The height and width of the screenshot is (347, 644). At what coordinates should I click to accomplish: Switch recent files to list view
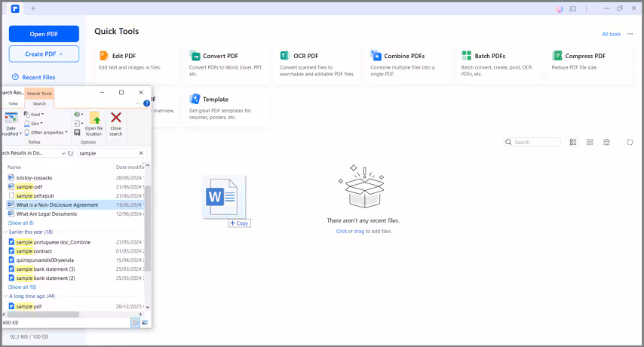[573, 142]
